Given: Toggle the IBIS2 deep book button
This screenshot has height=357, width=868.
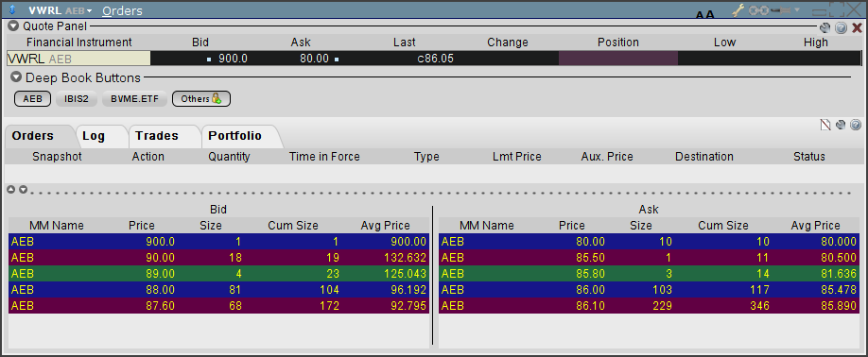Looking at the screenshot, I should coord(77,99).
